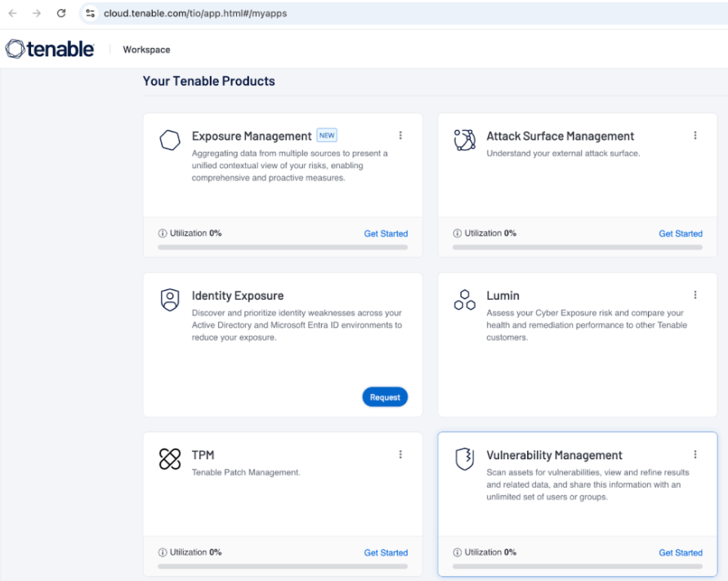Select the Workspace header item
The image size is (728, 581).
[146, 50]
